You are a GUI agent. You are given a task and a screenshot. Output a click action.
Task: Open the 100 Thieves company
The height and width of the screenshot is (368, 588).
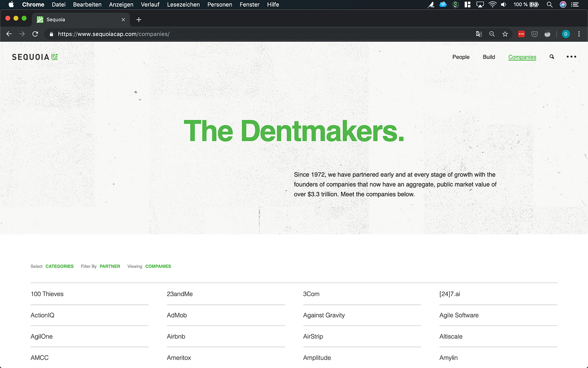[x=47, y=294]
